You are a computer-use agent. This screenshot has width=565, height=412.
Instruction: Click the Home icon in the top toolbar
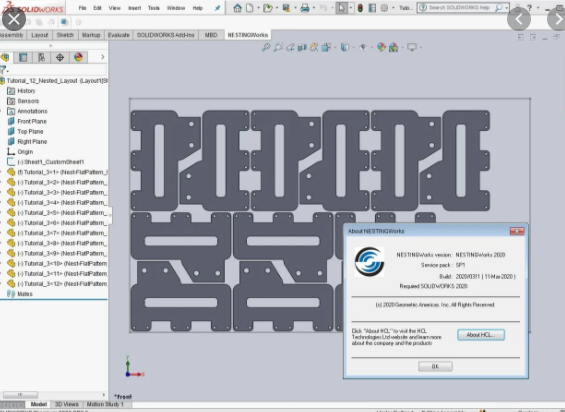237,8
